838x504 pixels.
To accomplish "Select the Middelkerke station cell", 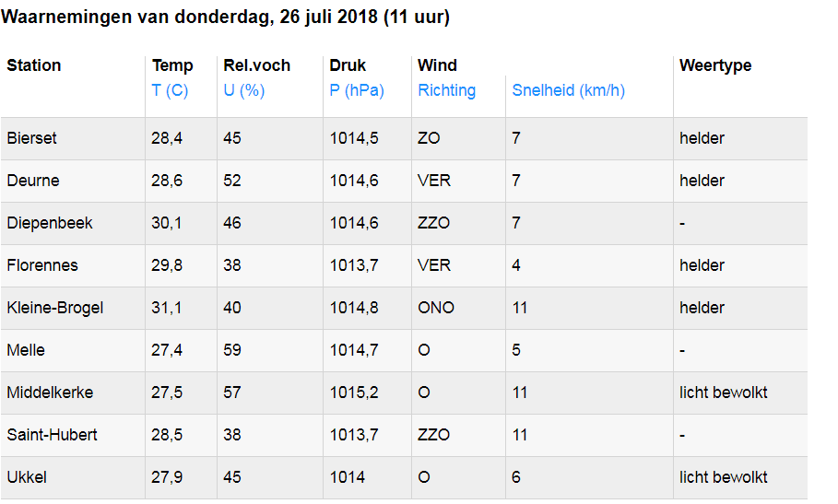I will tap(51, 393).
